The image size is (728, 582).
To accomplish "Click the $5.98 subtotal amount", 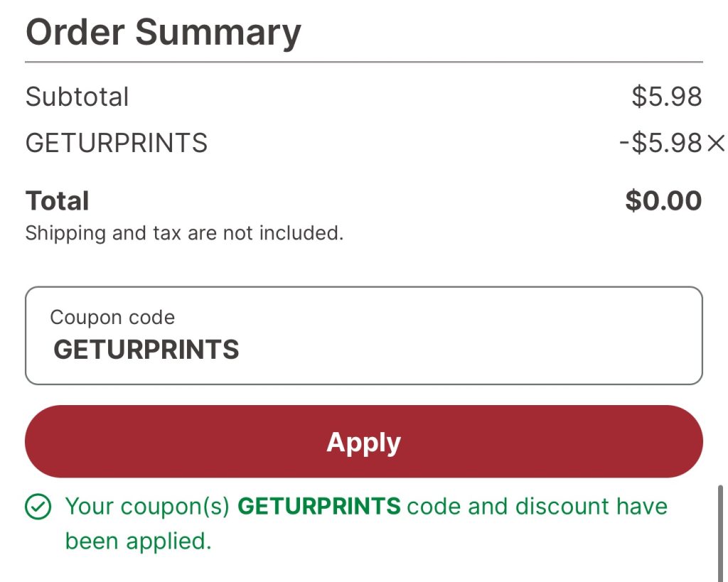I will click(x=667, y=97).
